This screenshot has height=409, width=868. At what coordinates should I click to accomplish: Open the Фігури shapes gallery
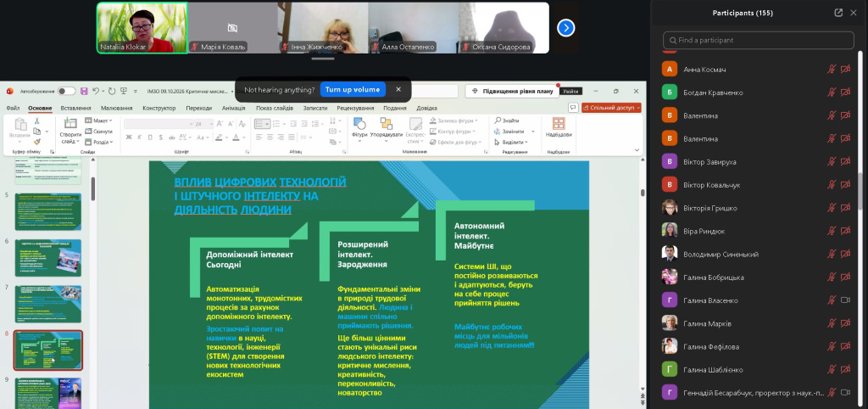359,128
